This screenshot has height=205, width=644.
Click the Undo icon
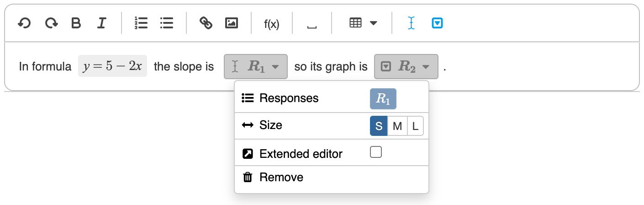[x=24, y=23]
